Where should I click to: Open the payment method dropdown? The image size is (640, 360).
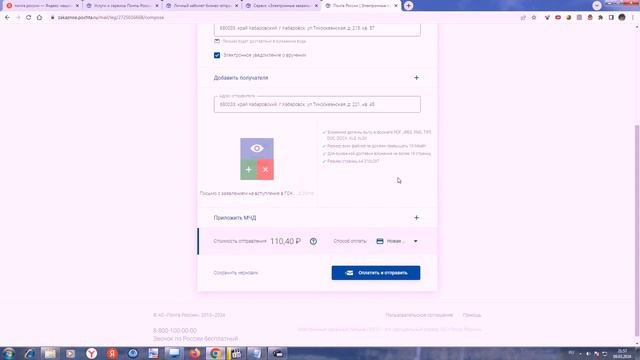[397, 241]
